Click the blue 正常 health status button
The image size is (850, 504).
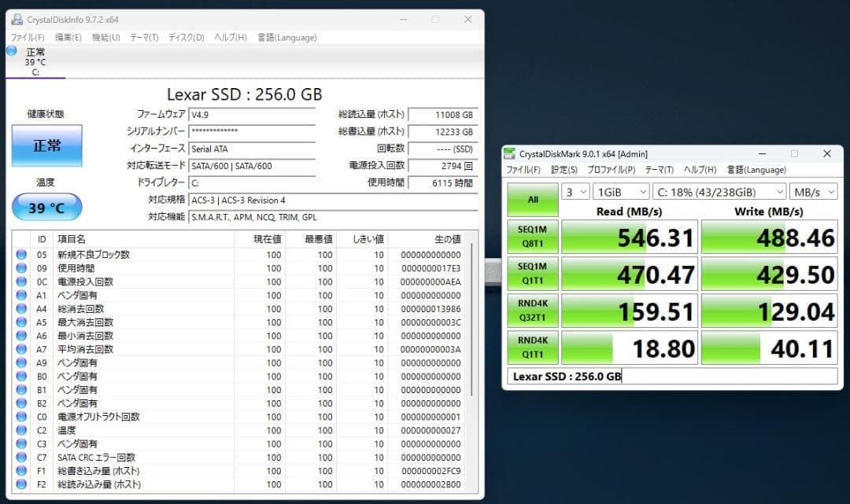coord(46,145)
